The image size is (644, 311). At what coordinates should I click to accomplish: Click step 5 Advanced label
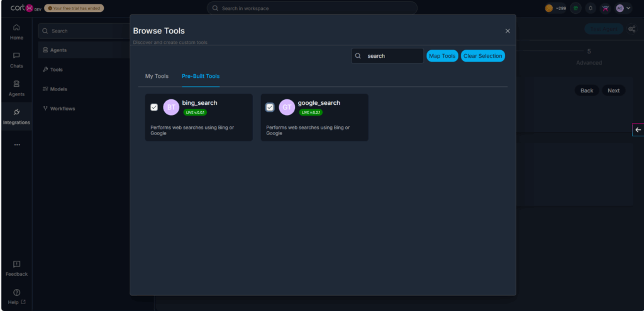[x=589, y=63]
